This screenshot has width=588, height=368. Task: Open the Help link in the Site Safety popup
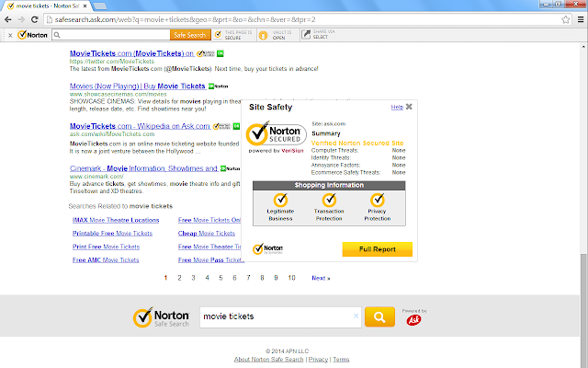click(x=397, y=107)
